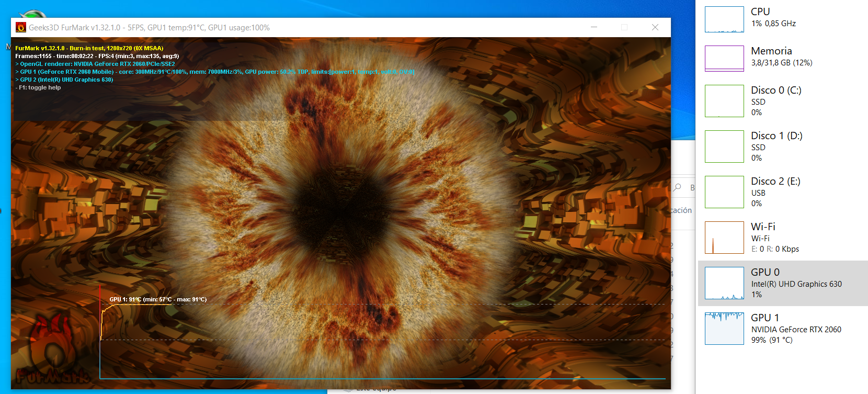Minimize the FurMark burn-in window
Image resolution: width=868 pixels, height=394 pixels.
tap(594, 27)
